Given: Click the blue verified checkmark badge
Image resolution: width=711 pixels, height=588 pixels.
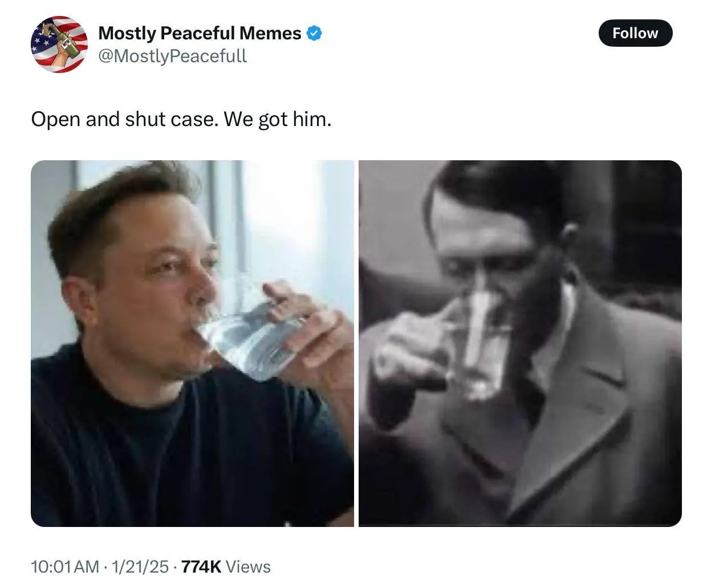Looking at the screenshot, I should (314, 33).
